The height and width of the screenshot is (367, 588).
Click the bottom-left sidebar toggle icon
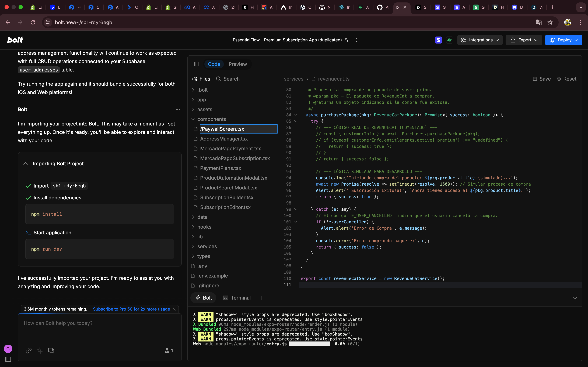pos(8,359)
